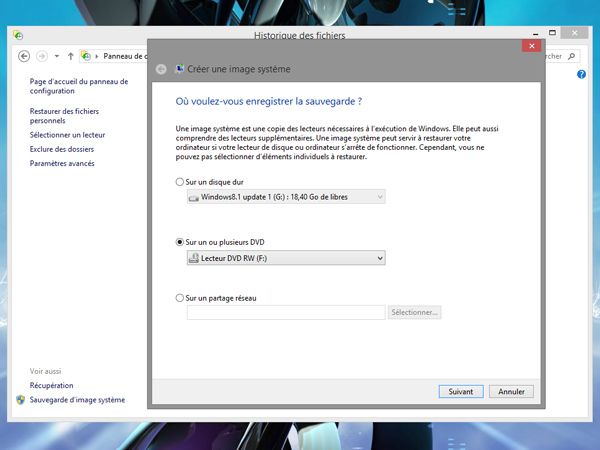Go back in the Historique des fichiers window
The height and width of the screenshot is (450, 600).
coord(24,56)
